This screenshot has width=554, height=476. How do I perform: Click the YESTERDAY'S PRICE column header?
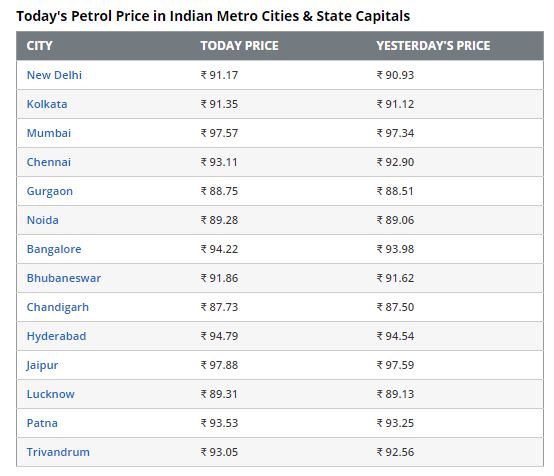pyautogui.click(x=433, y=46)
